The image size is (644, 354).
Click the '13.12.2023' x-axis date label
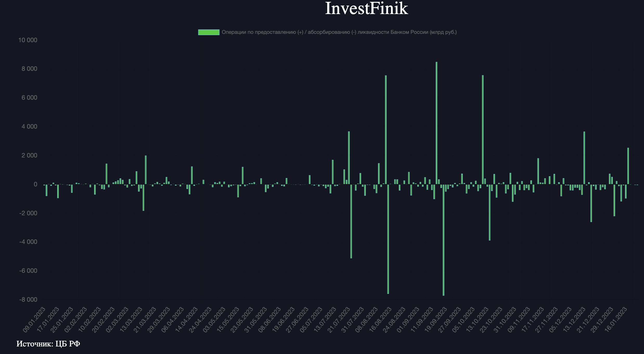pos(574,320)
